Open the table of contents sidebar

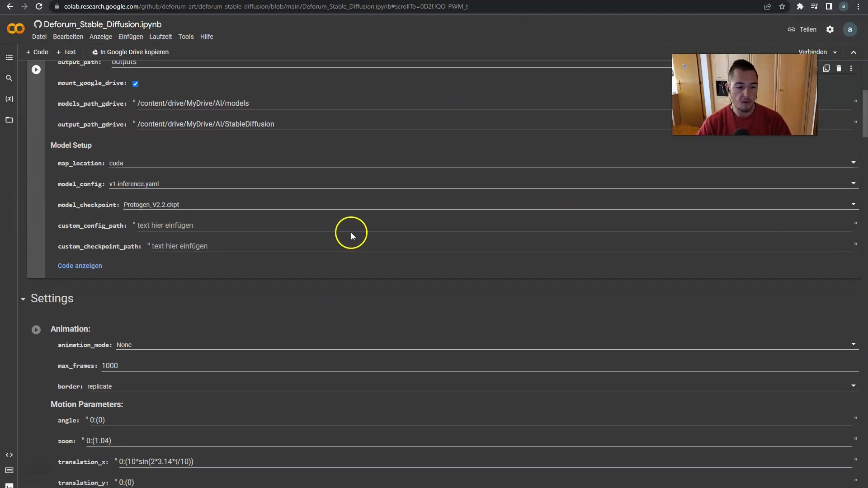click(x=9, y=57)
